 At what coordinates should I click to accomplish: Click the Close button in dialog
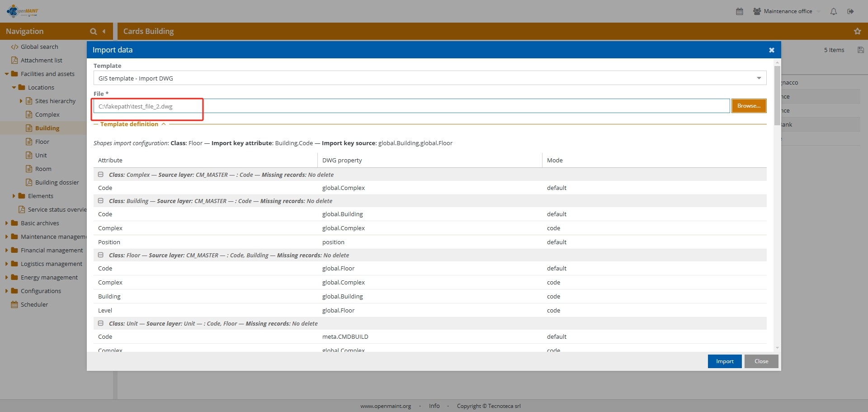click(761, 361)
